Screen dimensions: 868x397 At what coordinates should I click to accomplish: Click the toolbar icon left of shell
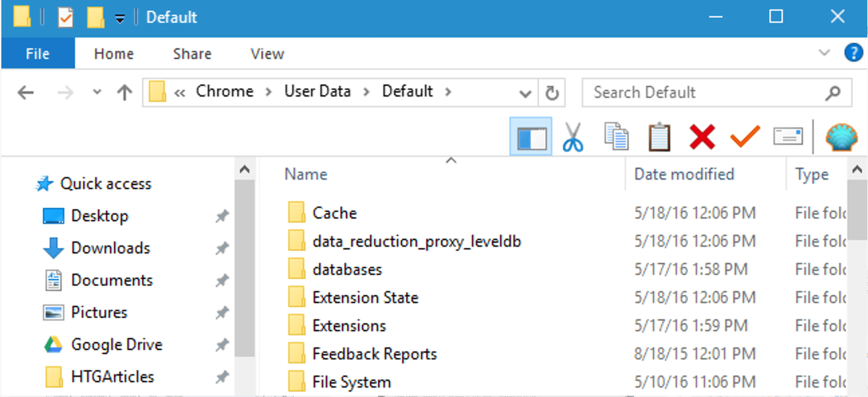coord(788,137)
